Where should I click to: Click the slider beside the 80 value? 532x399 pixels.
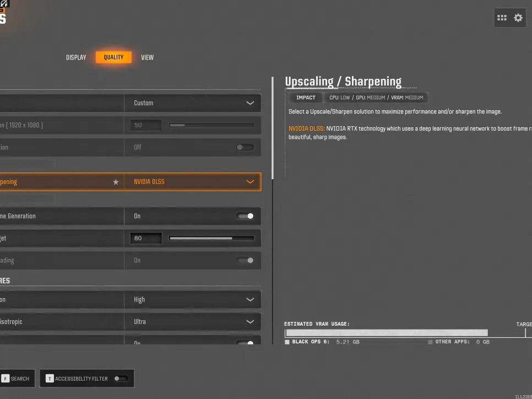point(211,239)
